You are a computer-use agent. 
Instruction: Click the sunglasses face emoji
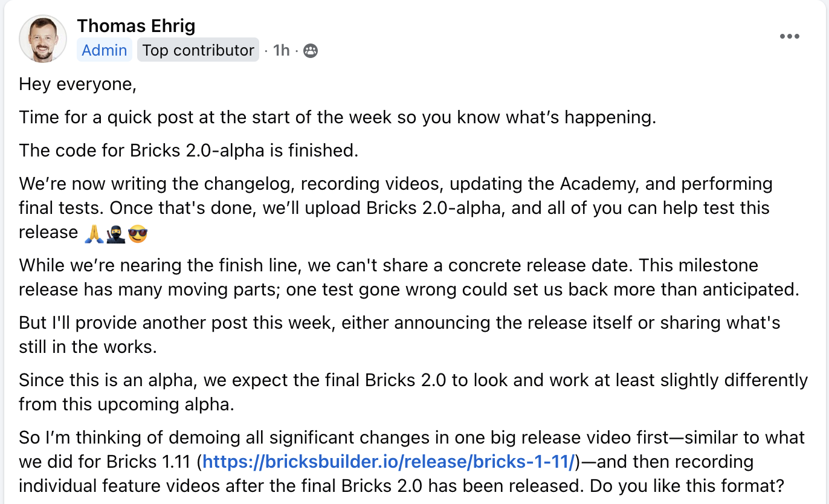(x=138, y=233)
